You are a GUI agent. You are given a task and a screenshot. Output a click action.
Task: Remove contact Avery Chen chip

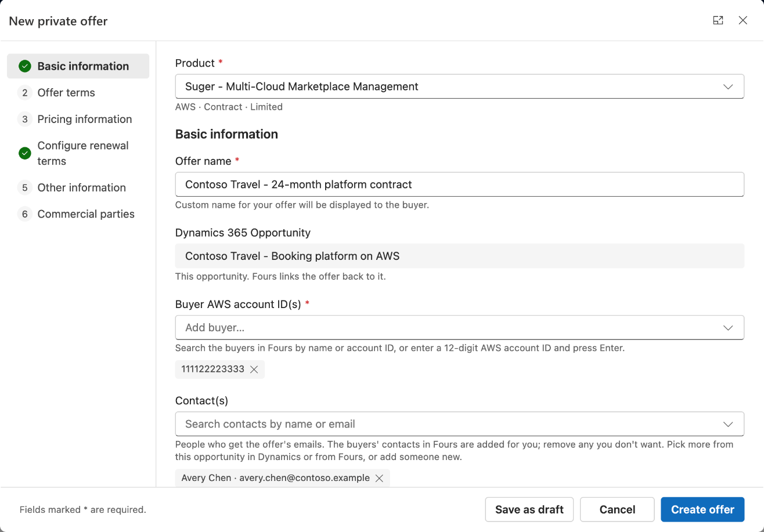pyautogui.click(x=379, y=478)
